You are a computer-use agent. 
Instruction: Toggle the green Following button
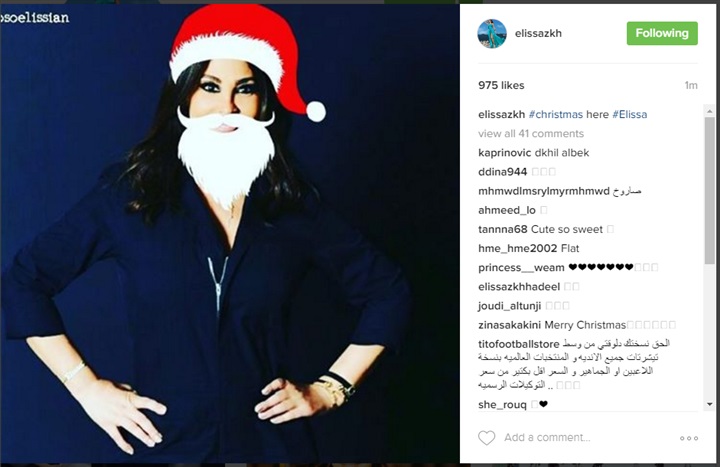[662, 33]
